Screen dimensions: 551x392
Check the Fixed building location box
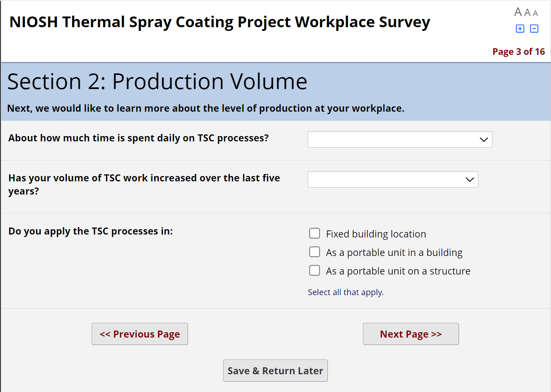(315, 233)
